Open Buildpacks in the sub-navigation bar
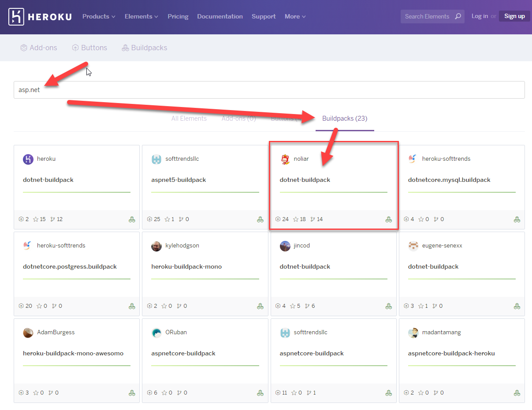 coord(145,48)
